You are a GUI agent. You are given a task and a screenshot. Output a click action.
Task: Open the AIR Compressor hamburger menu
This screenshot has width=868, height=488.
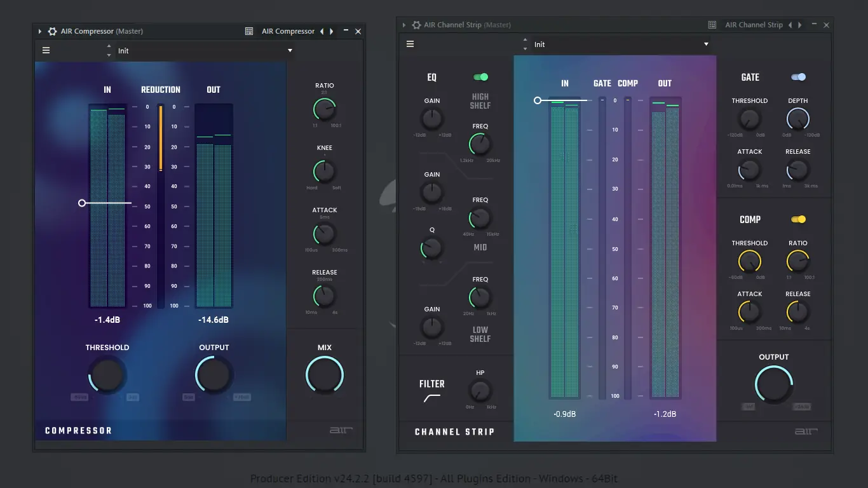(46, 50)
